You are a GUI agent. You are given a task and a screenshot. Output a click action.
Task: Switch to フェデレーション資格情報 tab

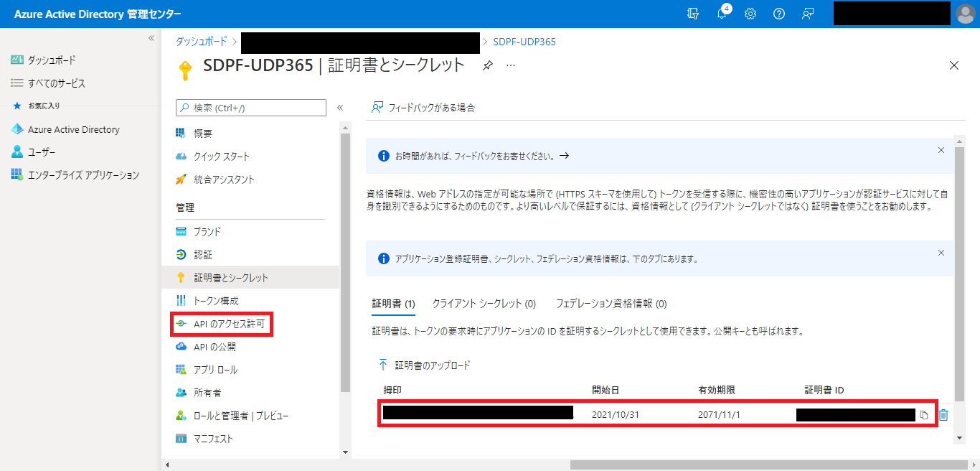pos(611,304)
